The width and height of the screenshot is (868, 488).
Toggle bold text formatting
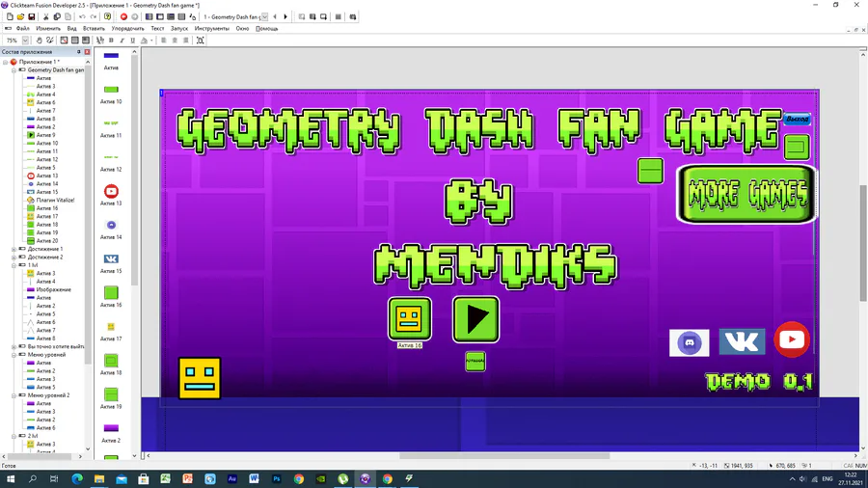point(111,41)
